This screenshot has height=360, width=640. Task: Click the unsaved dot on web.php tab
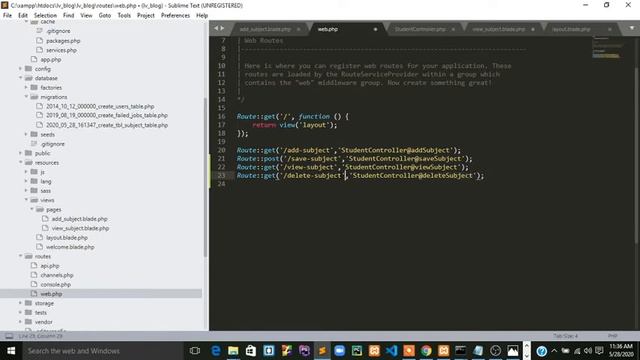pos(375,29)
